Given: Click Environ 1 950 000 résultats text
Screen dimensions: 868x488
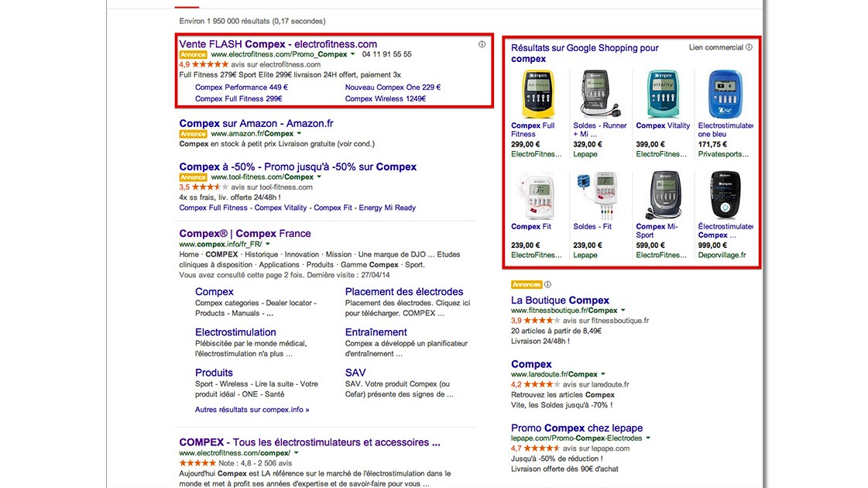Looking at the screenshot, I should (x=252, y=21).
